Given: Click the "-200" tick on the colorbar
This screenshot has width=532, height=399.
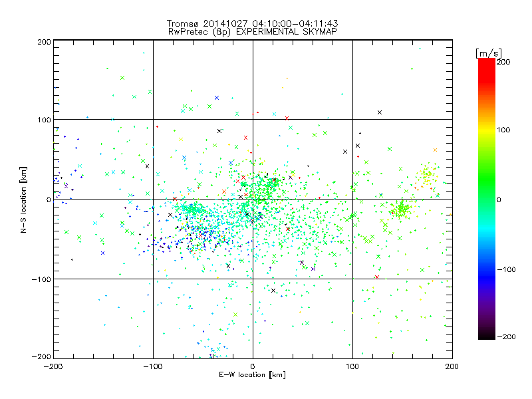Looking at the screenshot, I should click(x=506, y=336).
